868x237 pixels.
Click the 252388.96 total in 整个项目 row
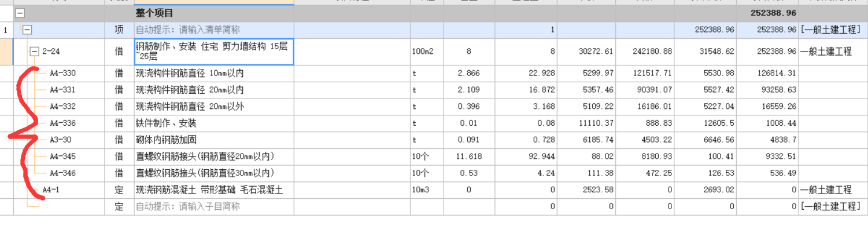click(773, 13)
